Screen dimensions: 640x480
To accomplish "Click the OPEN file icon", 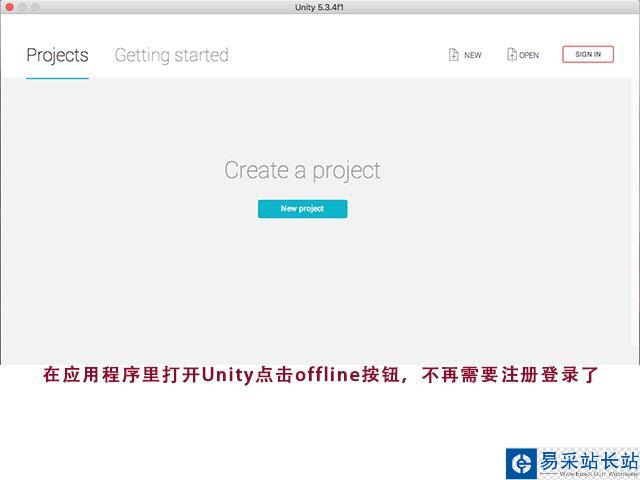I will 512,55.
